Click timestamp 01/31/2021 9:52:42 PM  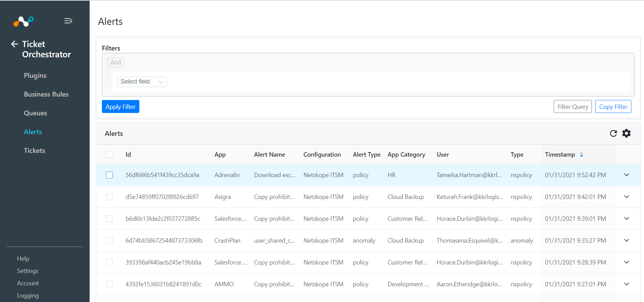click(575, 175)
